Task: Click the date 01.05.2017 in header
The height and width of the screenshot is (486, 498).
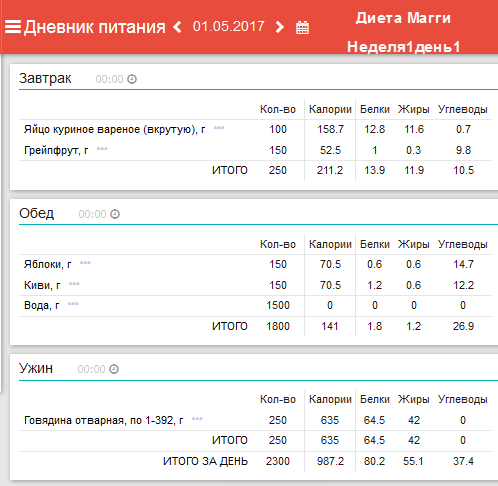Action: click(229, 26)
